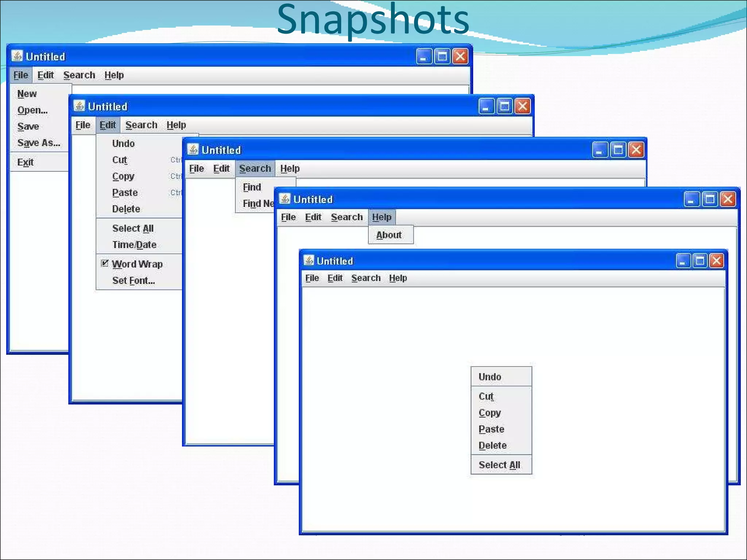Viewport: 747px width, 560px height.
Task: Click Search in the fourth window's menu bar
Action: click(x=347, y=217)
